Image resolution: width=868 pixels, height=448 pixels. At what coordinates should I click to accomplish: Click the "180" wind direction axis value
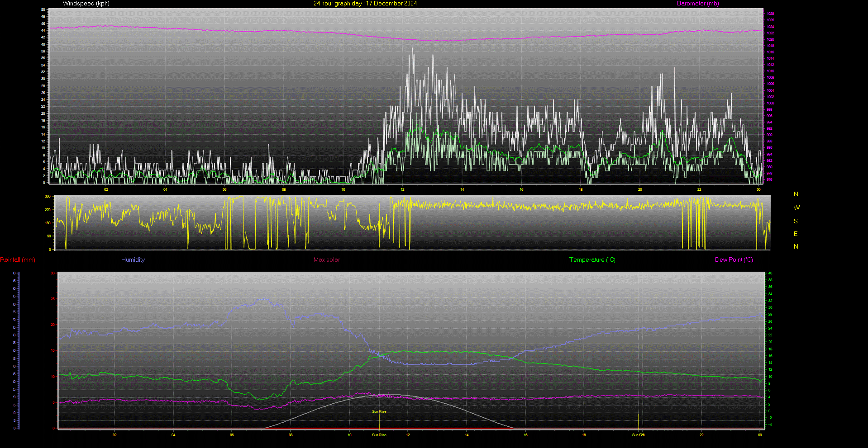coord(48,223)
